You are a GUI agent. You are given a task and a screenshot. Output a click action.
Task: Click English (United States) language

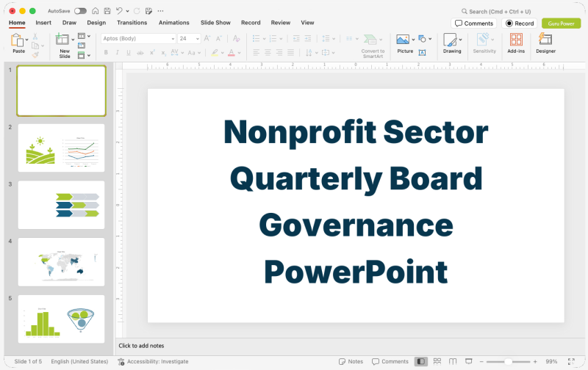click(x=79, y=361)
